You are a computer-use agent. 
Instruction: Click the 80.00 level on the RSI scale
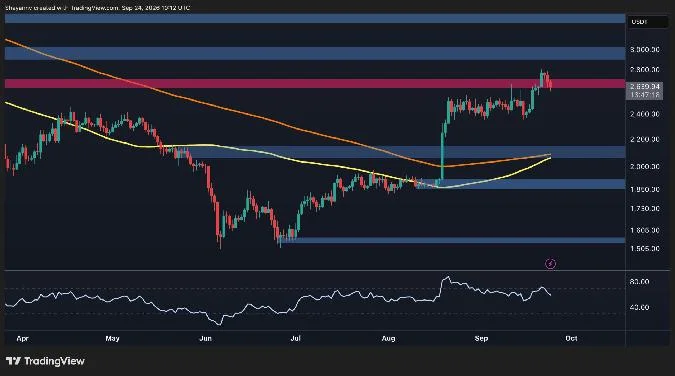[639, 282]
